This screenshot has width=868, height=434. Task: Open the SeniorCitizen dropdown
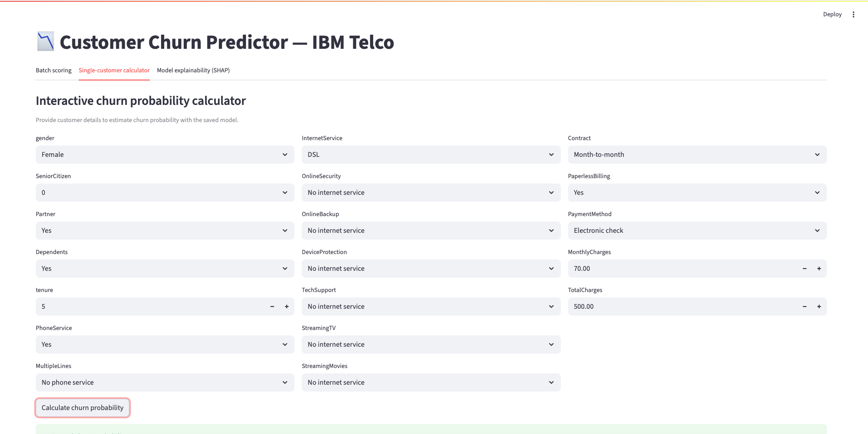[x=165, y=193]
